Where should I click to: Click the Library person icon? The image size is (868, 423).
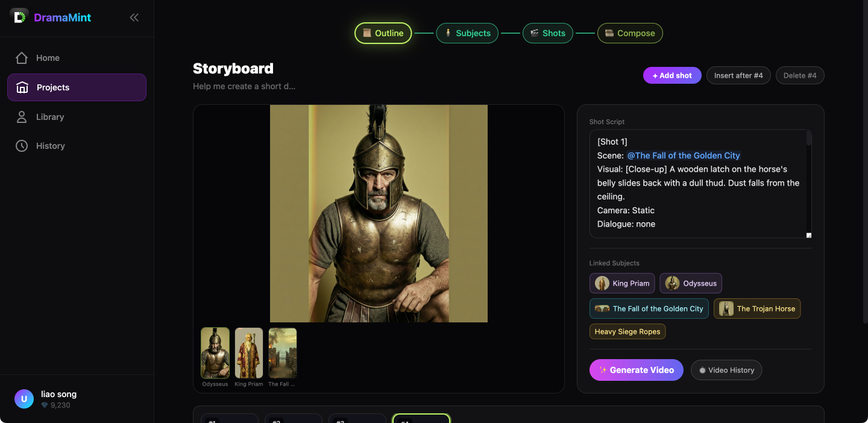[22, 117]
